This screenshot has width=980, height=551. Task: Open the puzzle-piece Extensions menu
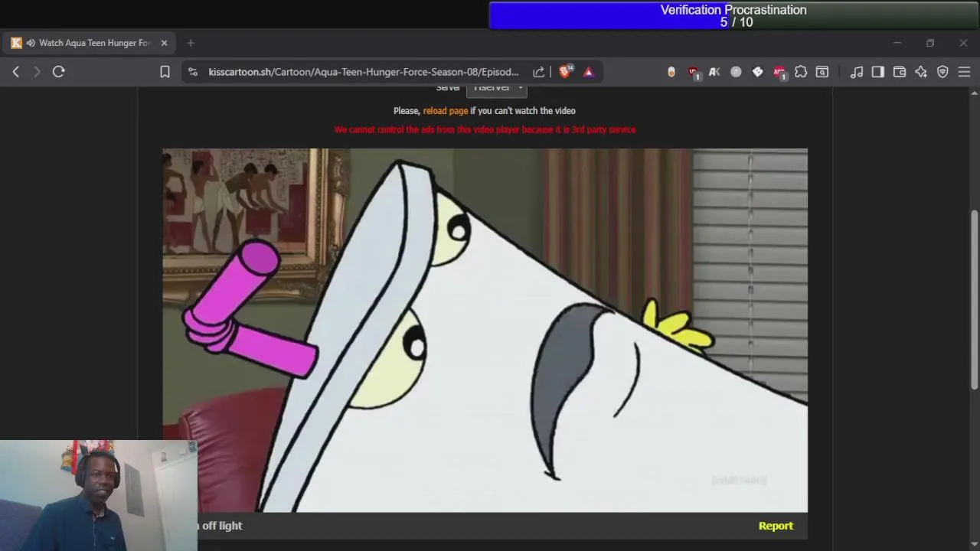[801, 72]
